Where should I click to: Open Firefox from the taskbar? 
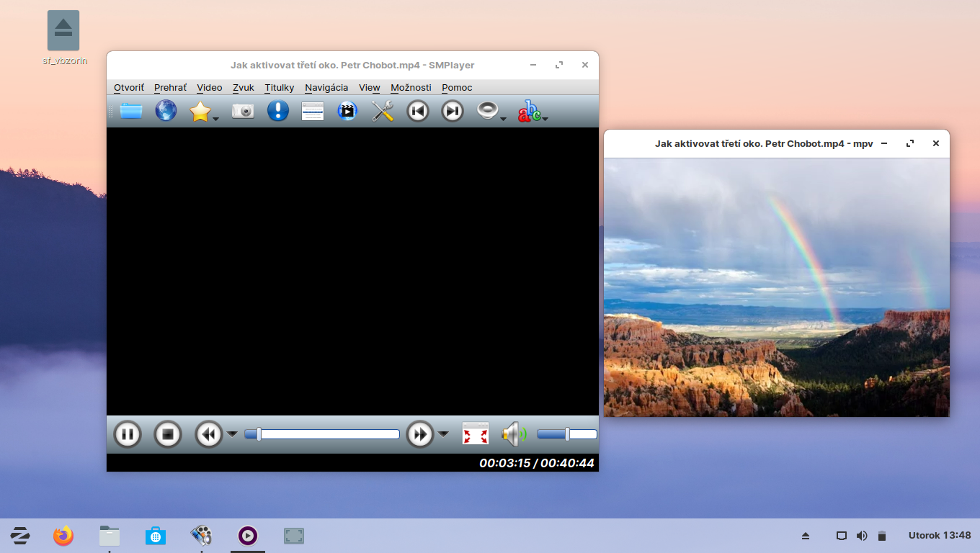[x=63, y=536]
